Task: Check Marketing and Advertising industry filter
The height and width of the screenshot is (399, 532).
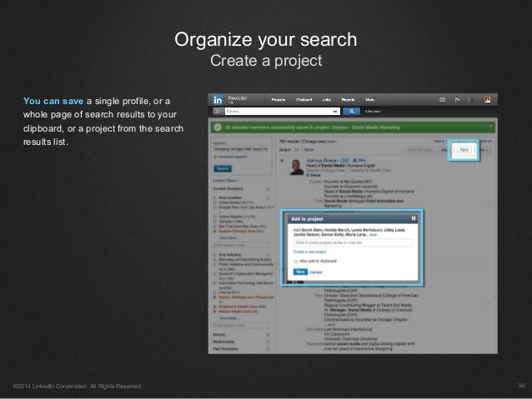Action: click(x=215, y=259)
